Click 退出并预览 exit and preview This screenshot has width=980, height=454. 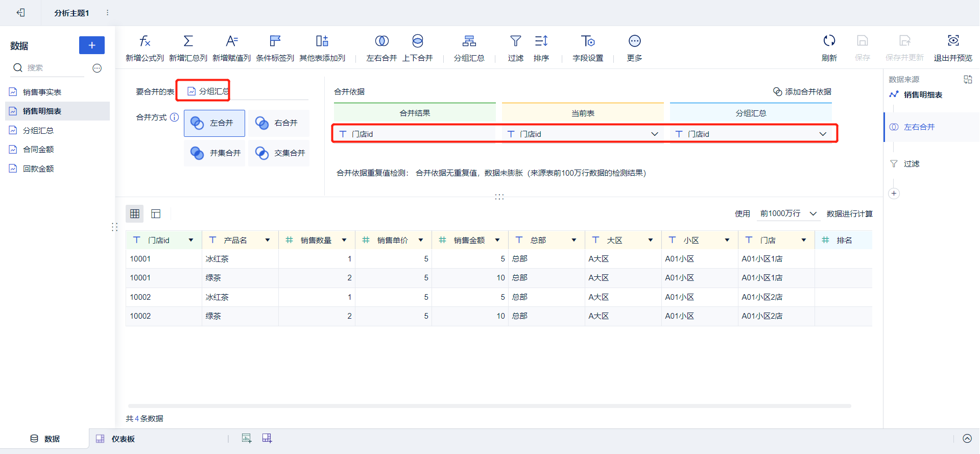953,49
